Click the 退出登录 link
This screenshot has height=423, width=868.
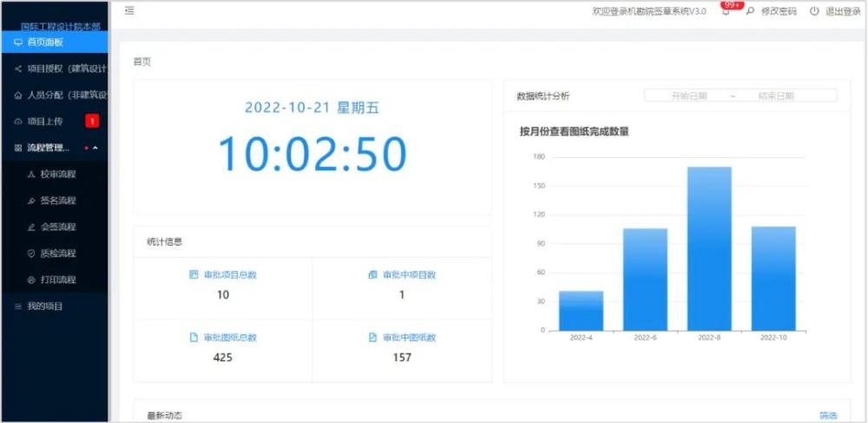pyautogui.click(x=843, y=11)
